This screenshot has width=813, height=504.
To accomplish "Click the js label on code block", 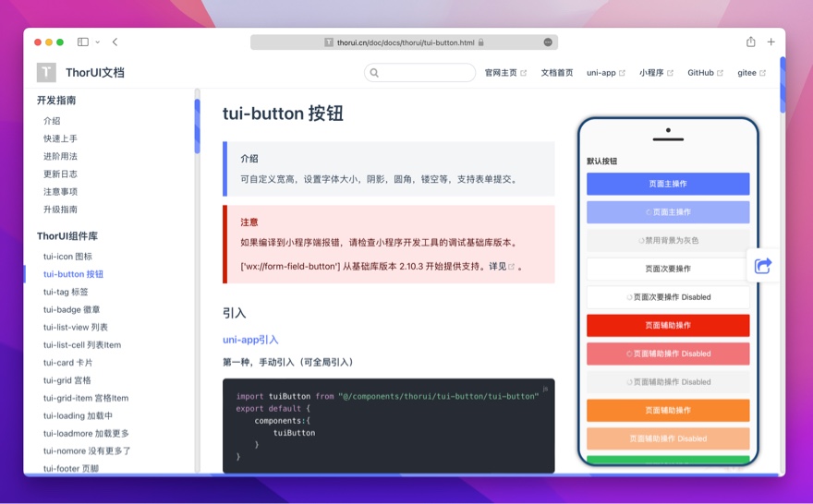I will pos(545,389).
